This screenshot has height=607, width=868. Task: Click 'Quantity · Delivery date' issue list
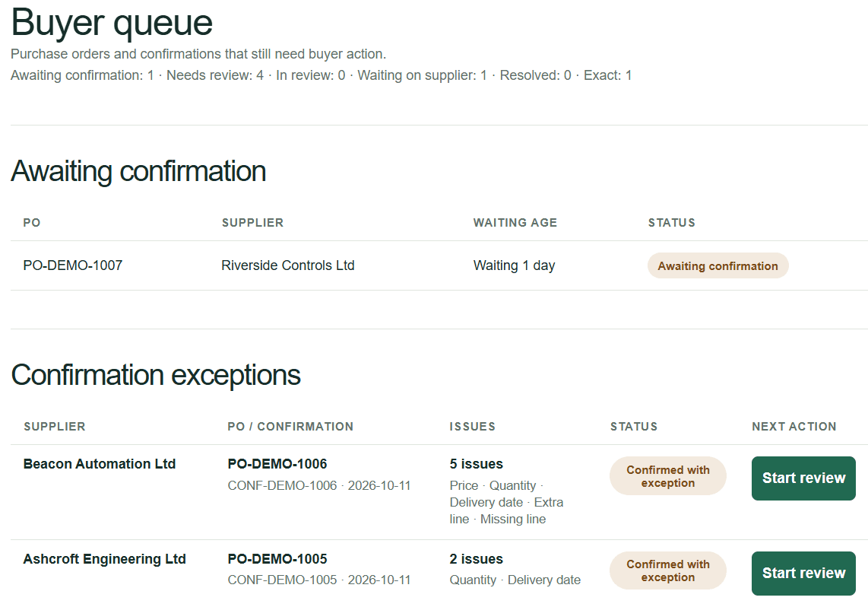point(515,580)
